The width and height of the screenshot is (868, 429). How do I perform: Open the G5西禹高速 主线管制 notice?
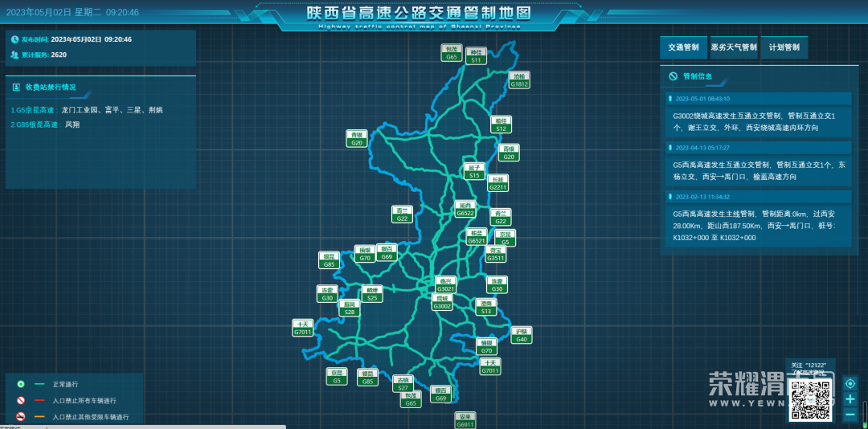point(759,225)
